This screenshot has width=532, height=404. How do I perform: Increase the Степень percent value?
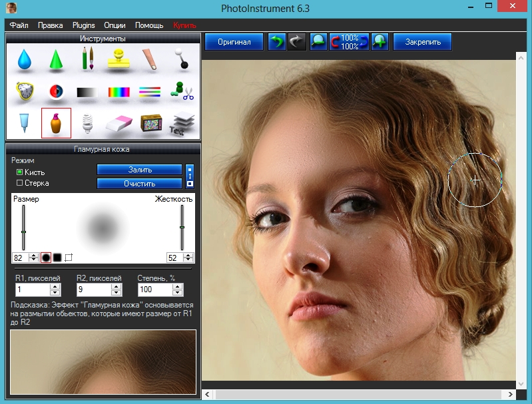pos(176,287)
